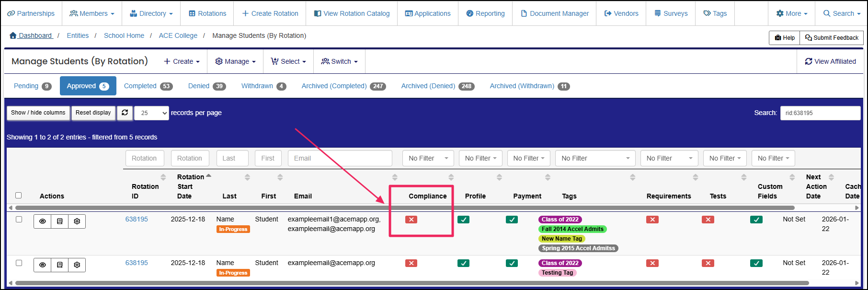Click the notes icon in first row
868x290 pixels.
coord(60,221)
